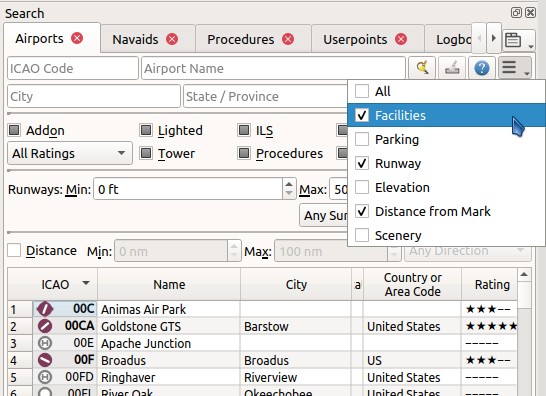The height and width of the screenshot is (396, 546).
Task: Expand the All Ratings dropdown
Action: pyautogui.click(x=70, y=153)
